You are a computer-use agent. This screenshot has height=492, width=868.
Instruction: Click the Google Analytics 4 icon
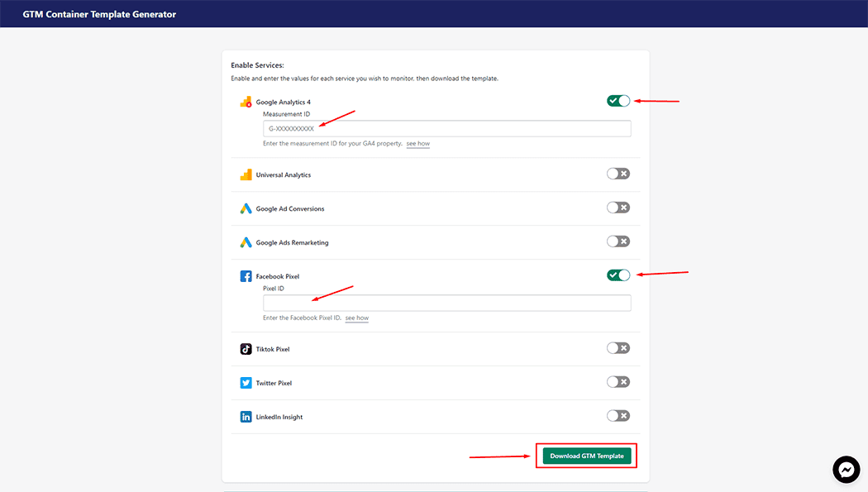pos(247,101)
